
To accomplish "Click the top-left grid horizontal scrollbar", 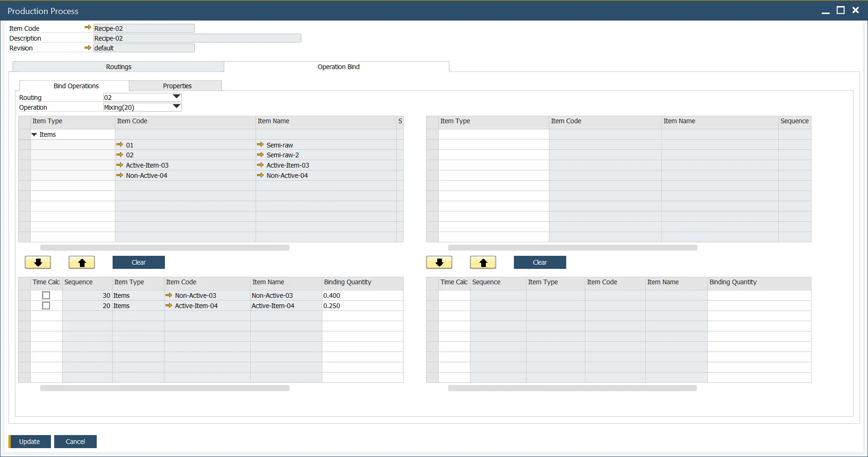I will (164, 248).
